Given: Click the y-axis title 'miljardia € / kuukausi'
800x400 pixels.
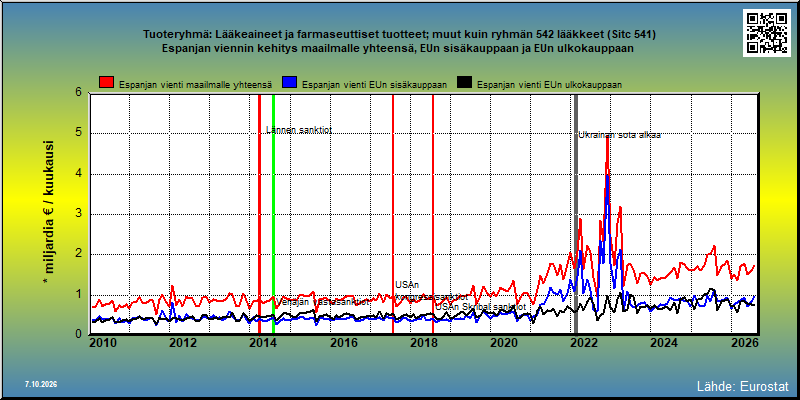Looking at the screenshot, I should (x=49, y=213).
